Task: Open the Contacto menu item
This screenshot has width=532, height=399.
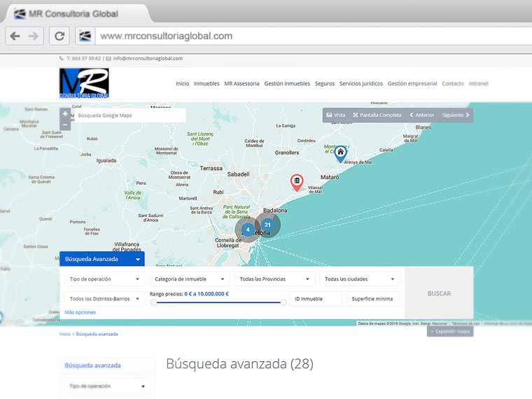Action: point(453,83)
